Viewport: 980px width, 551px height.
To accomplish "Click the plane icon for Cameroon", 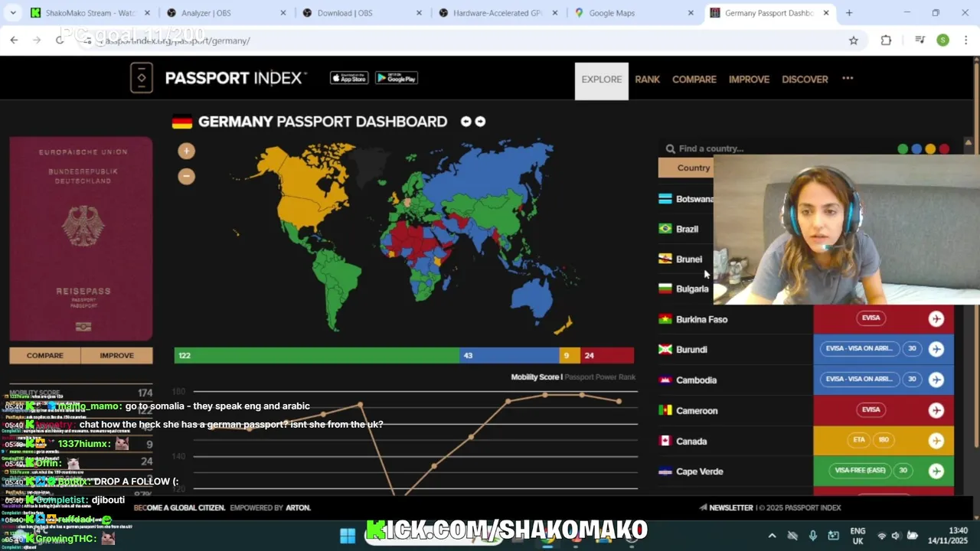I will 936,410.
